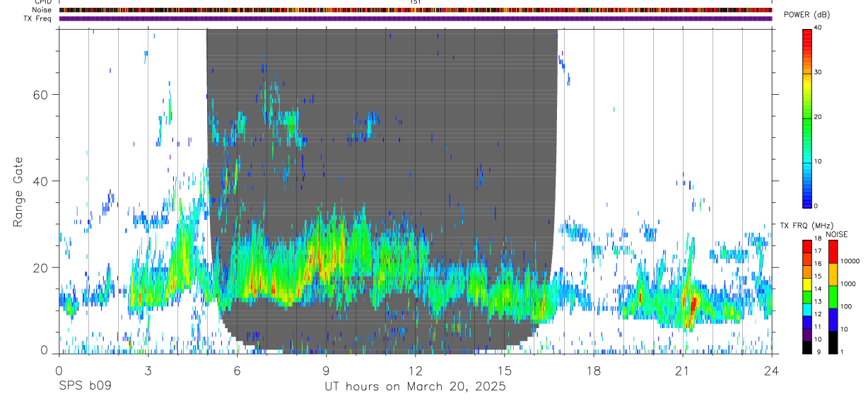
Task: Click the x-axis tick label "21"
Action: pos(683,370)
